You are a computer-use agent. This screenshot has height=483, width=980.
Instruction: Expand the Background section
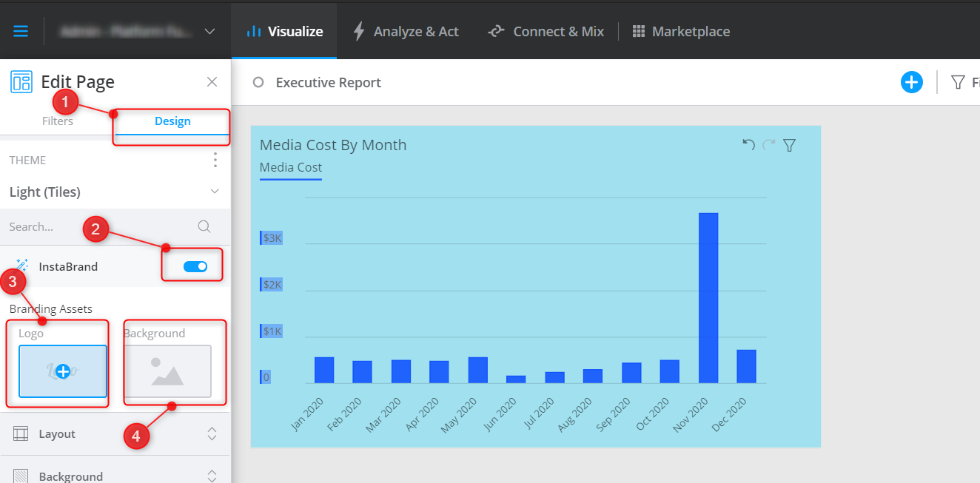pyautogui.click(x=212, y=476)
